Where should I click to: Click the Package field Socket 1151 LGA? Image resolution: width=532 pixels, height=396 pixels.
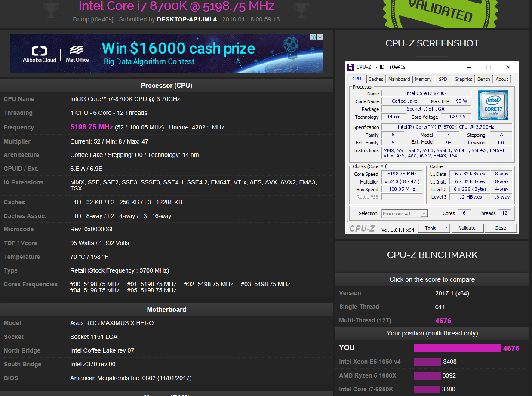(x=426, y=109)
